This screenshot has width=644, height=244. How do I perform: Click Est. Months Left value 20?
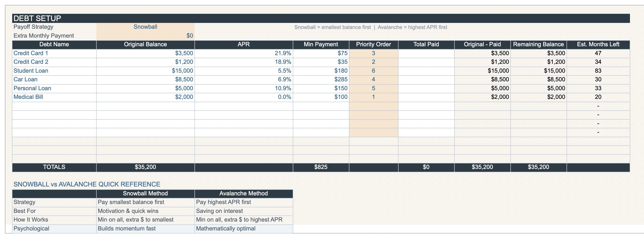(x=598, y=97)
